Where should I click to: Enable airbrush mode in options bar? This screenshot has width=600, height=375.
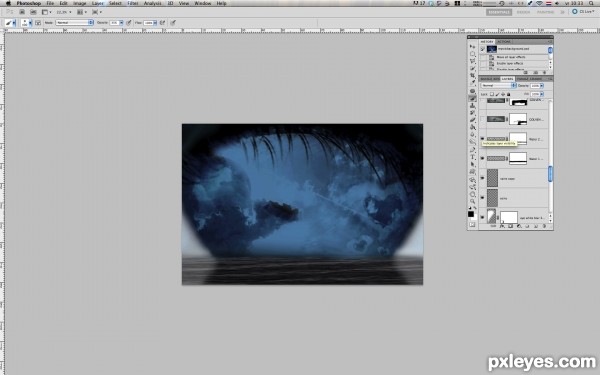click(x=162, y=23)
